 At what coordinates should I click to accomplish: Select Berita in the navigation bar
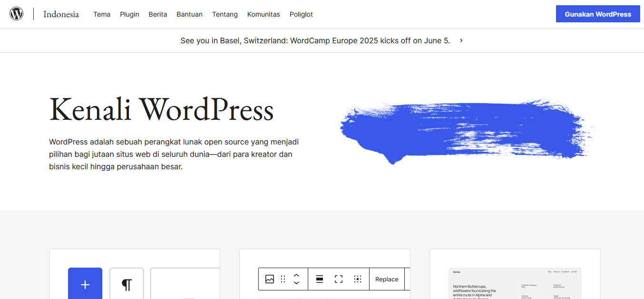158,14
